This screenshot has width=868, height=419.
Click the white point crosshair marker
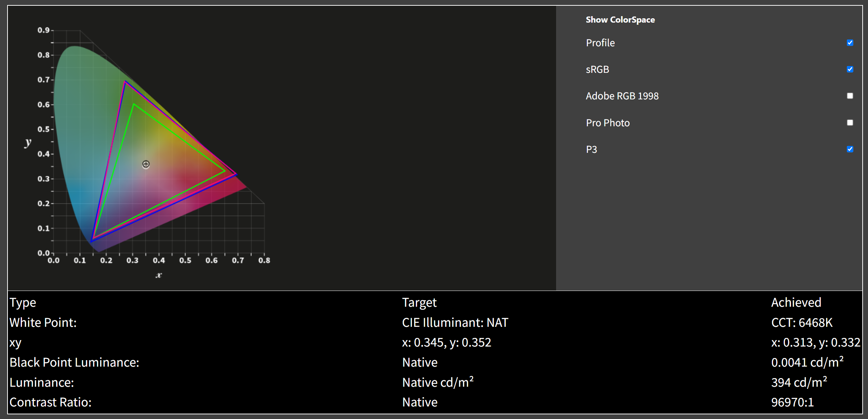pos(146,164)
